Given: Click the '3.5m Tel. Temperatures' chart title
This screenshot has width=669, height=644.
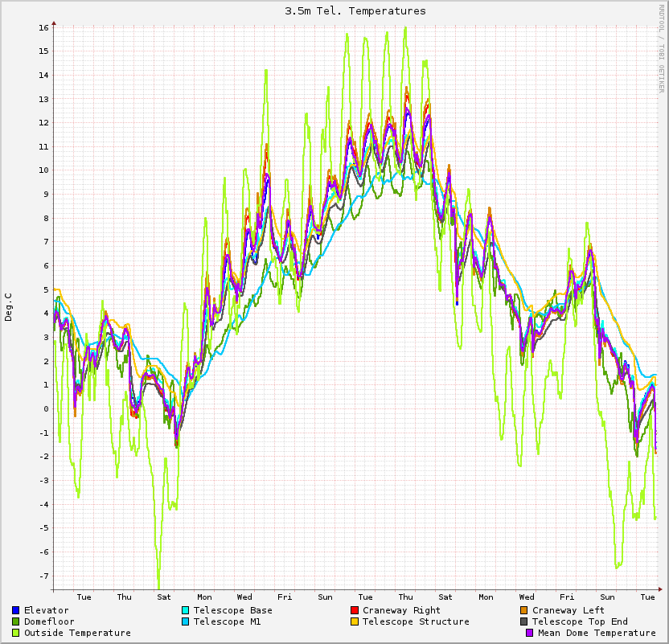Looking at the screenshot, I should 355,11.
